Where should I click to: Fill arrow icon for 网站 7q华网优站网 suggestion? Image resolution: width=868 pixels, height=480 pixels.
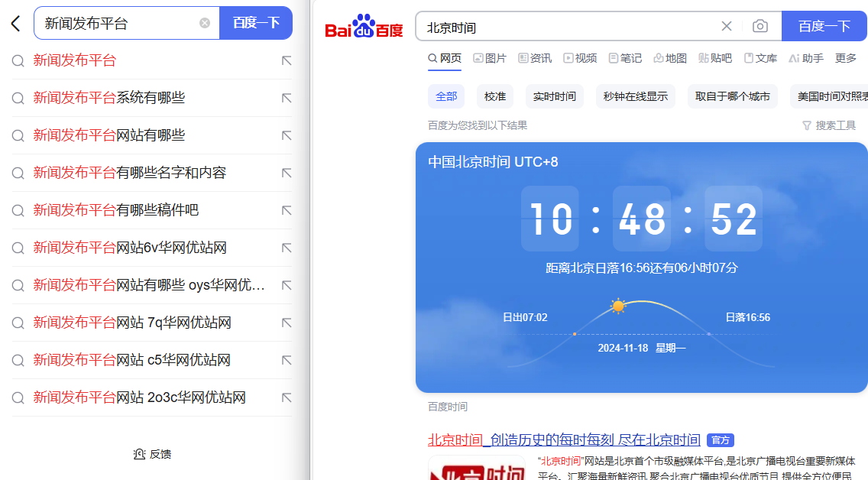[x=287, y=323]
